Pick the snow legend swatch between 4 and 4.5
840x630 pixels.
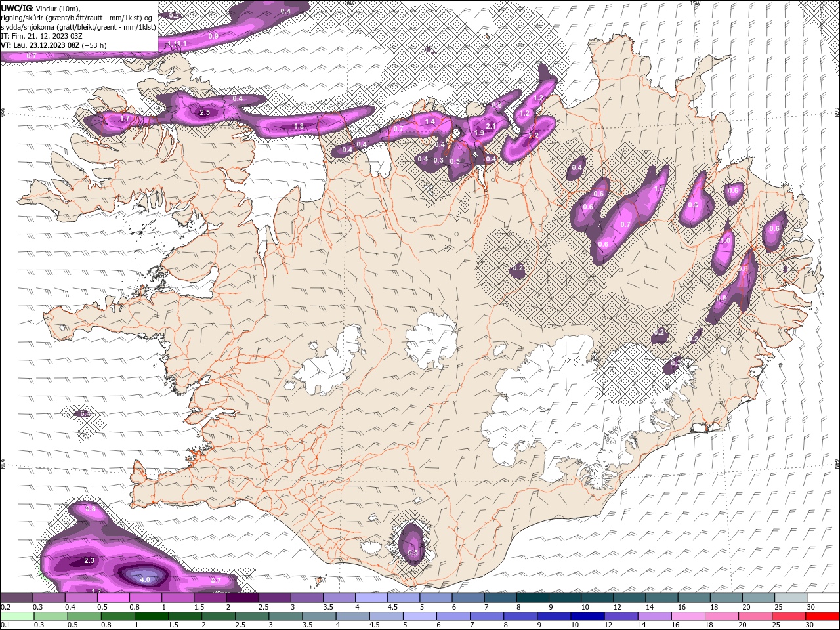(x=371, y=598)
